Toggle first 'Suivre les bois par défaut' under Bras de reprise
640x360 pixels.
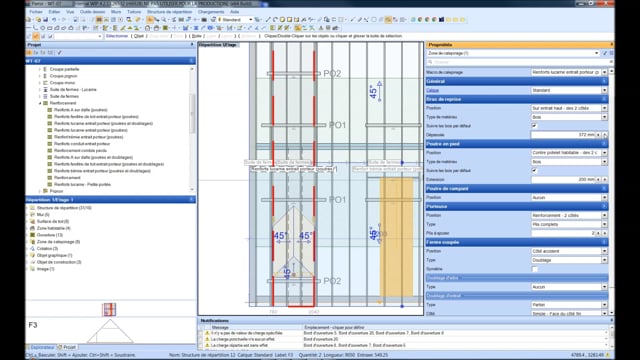(534, 126)
